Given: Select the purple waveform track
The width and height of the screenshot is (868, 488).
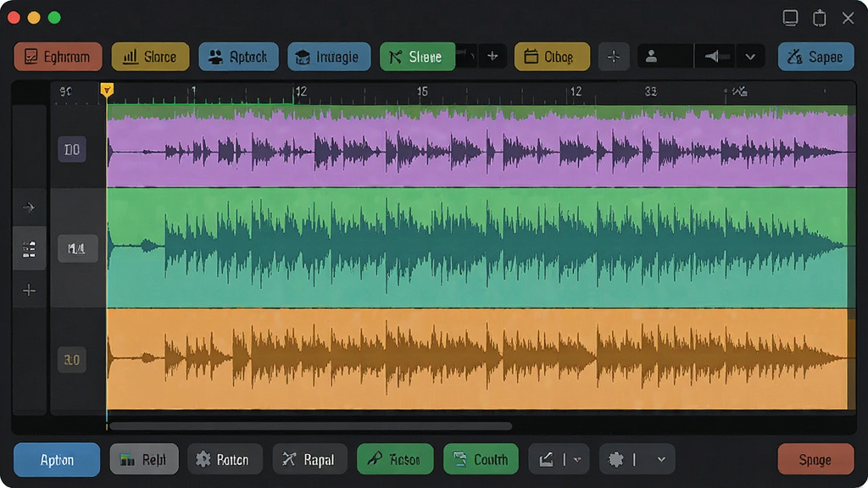Looking at the screenshot, I should coord(477,147).
